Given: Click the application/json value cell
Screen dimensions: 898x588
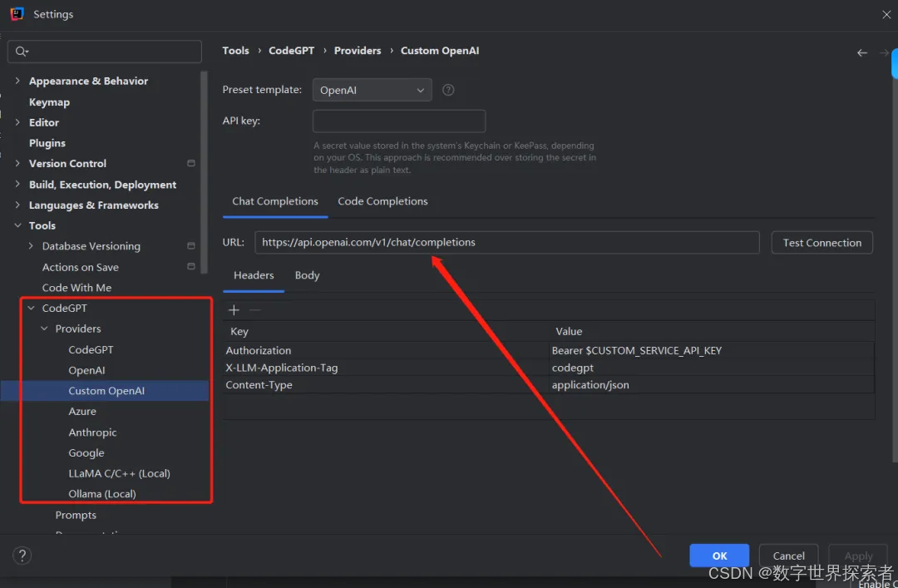Looking at the screenshot, I should coord(711,384).
